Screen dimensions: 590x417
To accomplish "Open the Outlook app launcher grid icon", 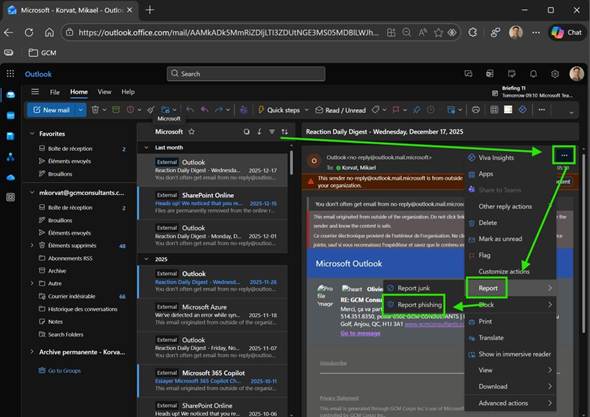I will 10,74.
